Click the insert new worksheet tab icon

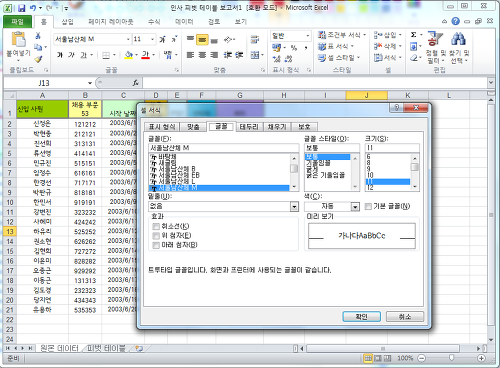tap(139, 348)
